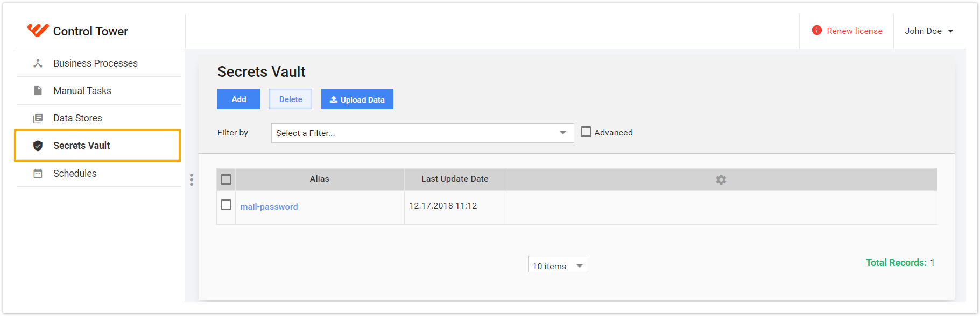Click the Control Tower logo icon

coord(38,31)
